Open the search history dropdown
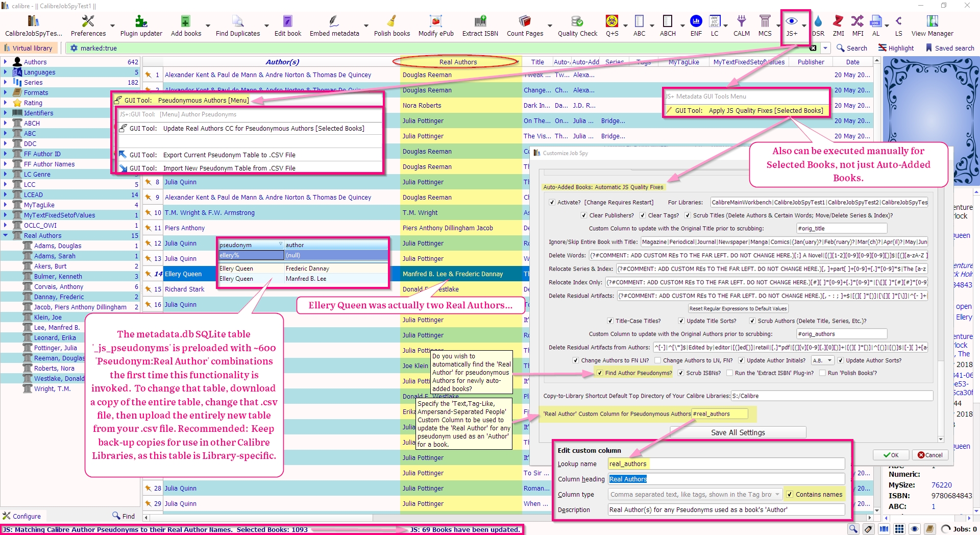The width and height of the screenshot is (980, 535). 826,48
